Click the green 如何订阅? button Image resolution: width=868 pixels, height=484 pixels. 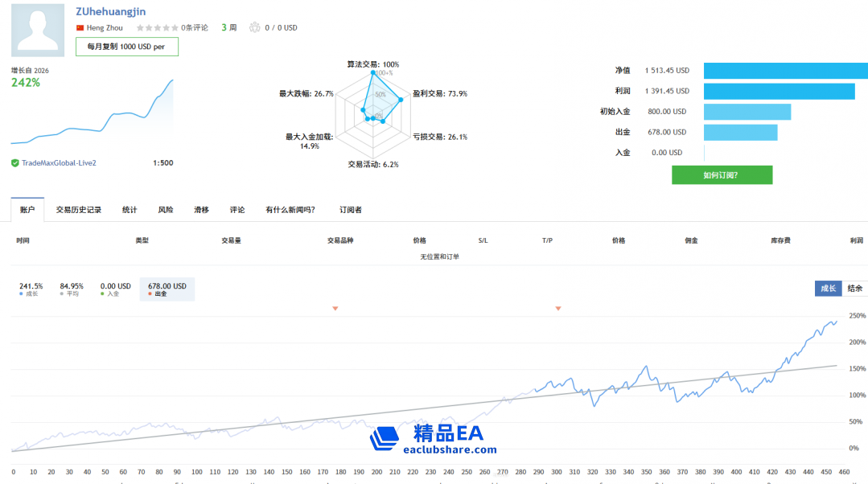pyautogui.click(x=722, y=174)
